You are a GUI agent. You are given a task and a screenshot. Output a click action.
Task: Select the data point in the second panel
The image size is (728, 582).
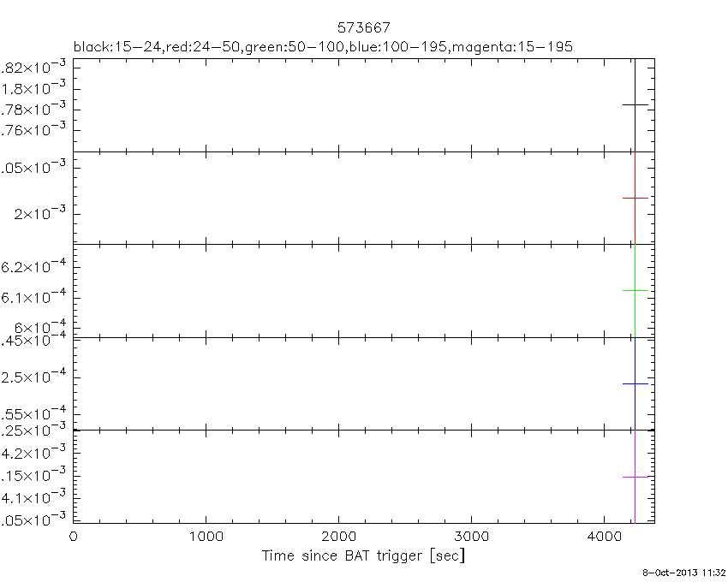[635, 198]
